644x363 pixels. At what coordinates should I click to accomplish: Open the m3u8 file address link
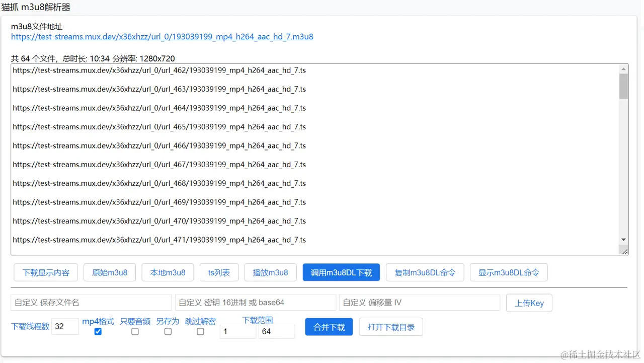(x=162, y=37)
